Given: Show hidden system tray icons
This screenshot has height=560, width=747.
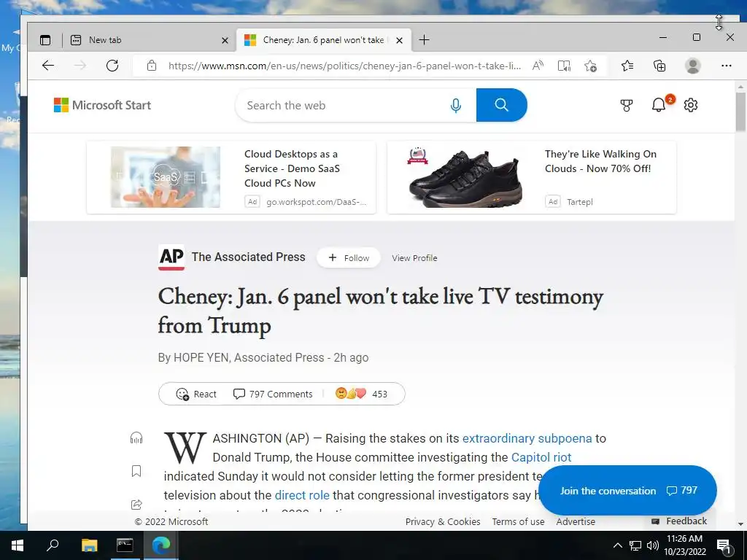Looking at the screenshot, I should 617,545.
